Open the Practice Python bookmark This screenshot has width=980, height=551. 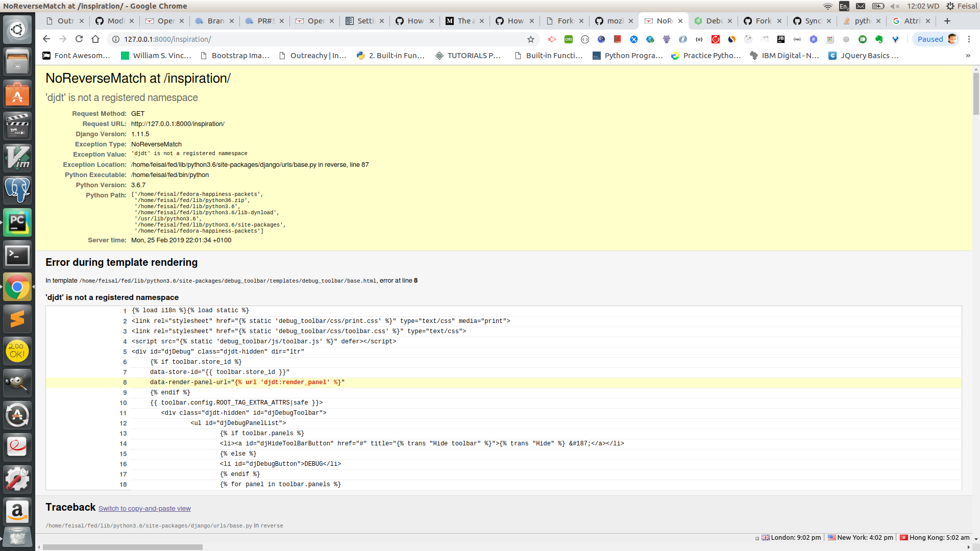[706, 56]
